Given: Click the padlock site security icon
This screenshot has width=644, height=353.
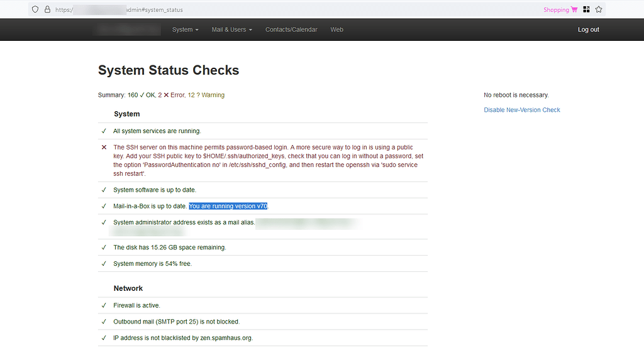Looking at the screenshot, I should pos(47,9).
